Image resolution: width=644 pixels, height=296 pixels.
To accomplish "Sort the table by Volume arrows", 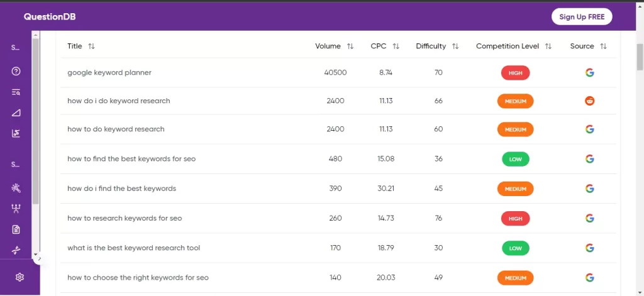I will point(350,47).
